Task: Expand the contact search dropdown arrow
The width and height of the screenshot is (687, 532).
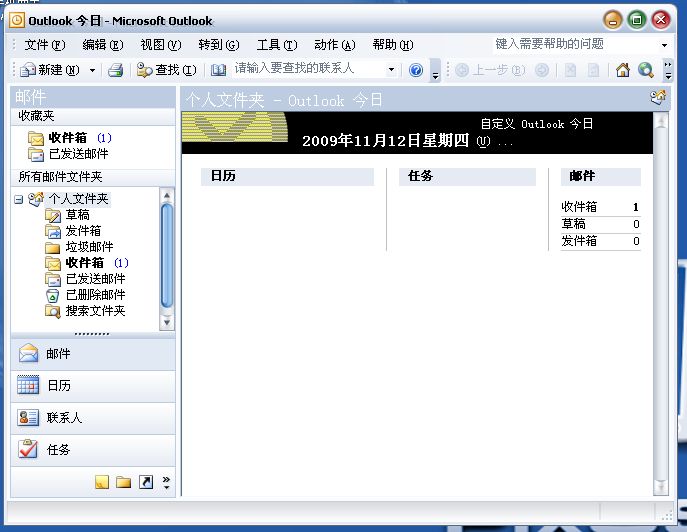Action: coord(392,69)
